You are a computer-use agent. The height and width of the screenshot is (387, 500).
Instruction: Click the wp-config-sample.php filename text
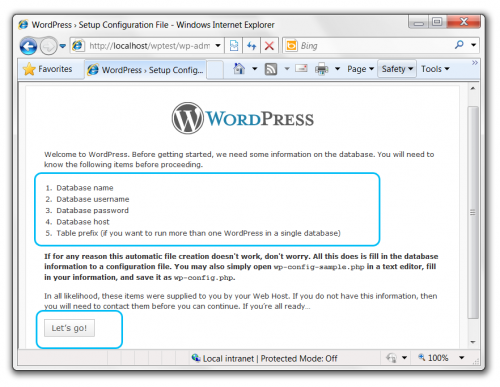pyautogui.click(x=319, y=267)
